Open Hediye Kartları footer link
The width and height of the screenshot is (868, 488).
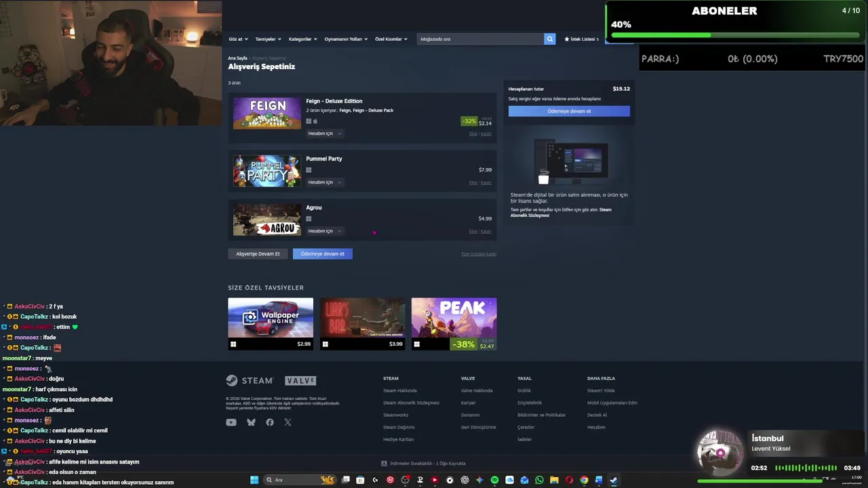tap(398, 439)
